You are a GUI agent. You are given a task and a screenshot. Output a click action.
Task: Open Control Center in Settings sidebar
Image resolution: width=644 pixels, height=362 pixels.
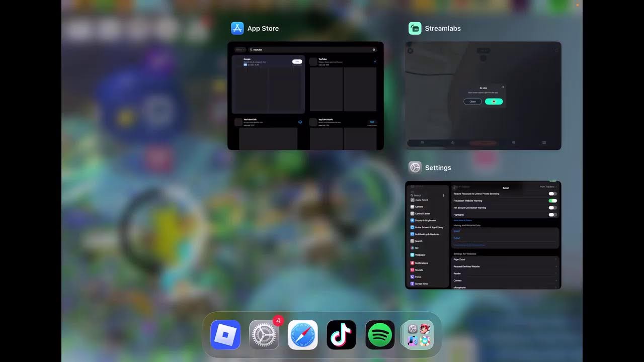tap(428, 214)
